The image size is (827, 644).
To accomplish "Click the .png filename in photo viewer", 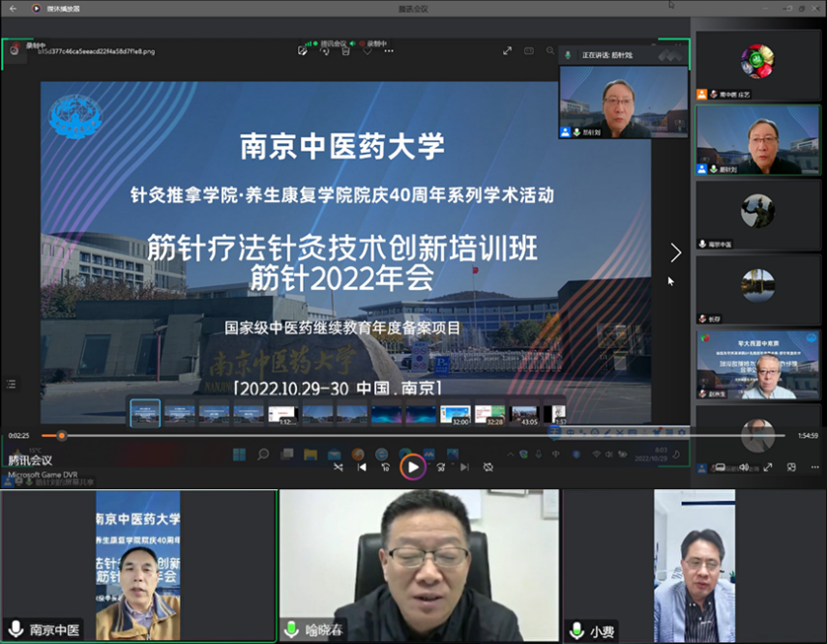I will point(96,51).
